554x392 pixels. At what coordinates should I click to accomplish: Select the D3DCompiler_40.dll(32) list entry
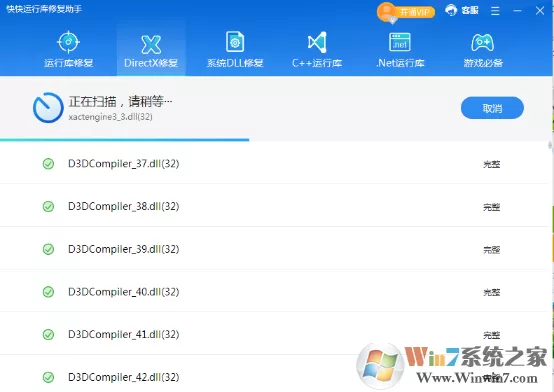tap(274, 292)
